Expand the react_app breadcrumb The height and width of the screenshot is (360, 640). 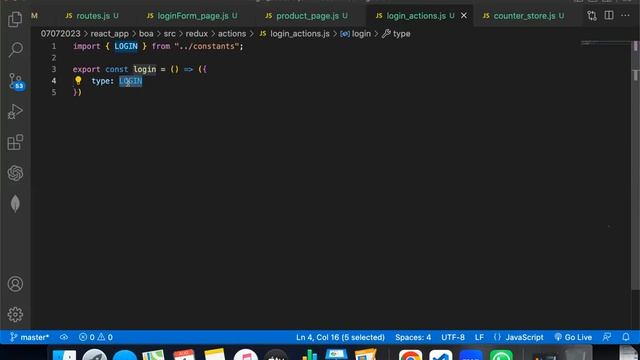(x=109, y=33)
